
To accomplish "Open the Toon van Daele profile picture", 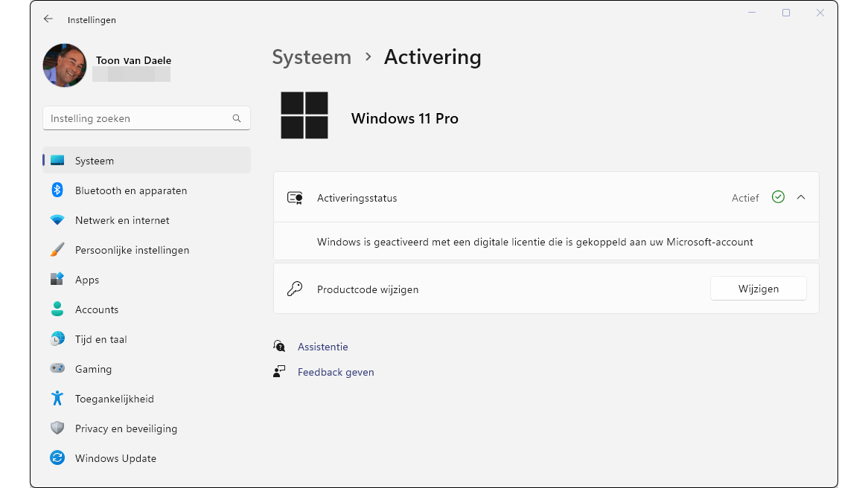I will [65, 65].
